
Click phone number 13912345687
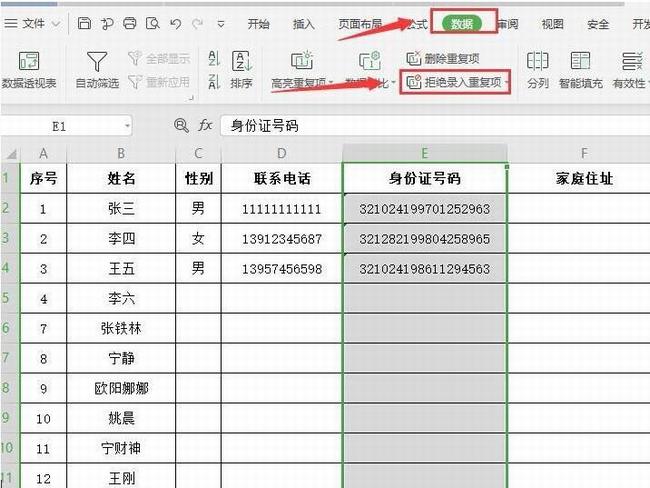pyautogui.click(x=282, y=239)
